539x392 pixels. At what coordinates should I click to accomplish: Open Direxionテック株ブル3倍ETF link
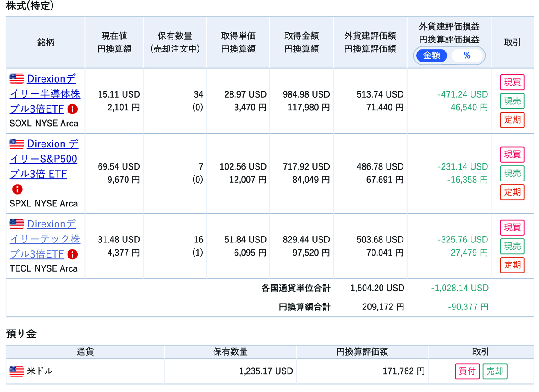click(45, 239)
